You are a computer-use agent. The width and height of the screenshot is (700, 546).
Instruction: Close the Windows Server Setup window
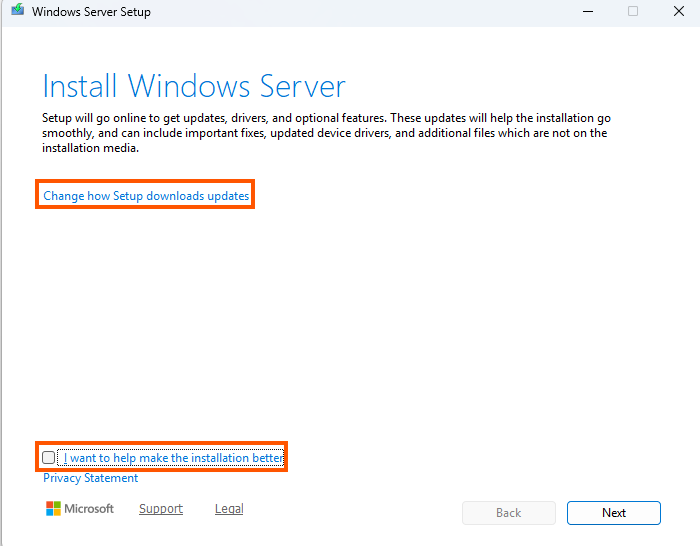pyautogui.click(x=679, y=11)
